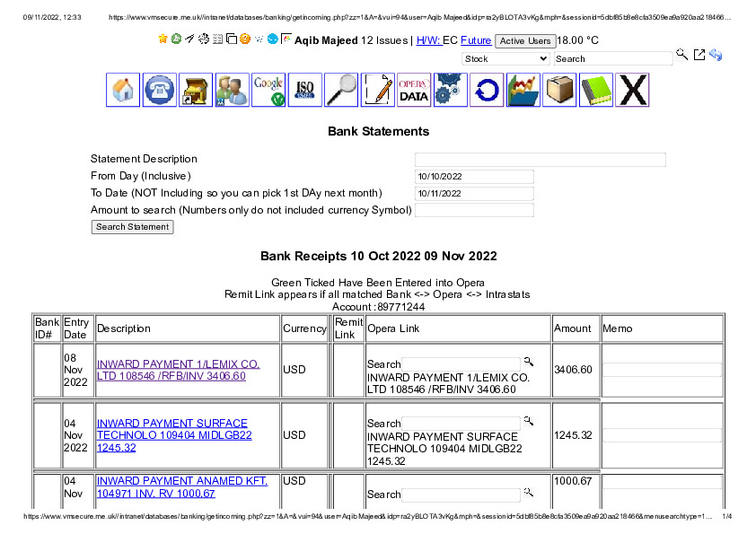
Task: Open the ISO documents icon
Action: (305, 91)
